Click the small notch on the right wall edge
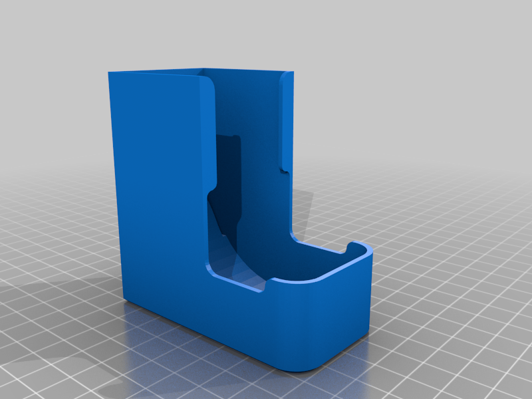This screenshot has height=399, width=532. pos(285,170)
